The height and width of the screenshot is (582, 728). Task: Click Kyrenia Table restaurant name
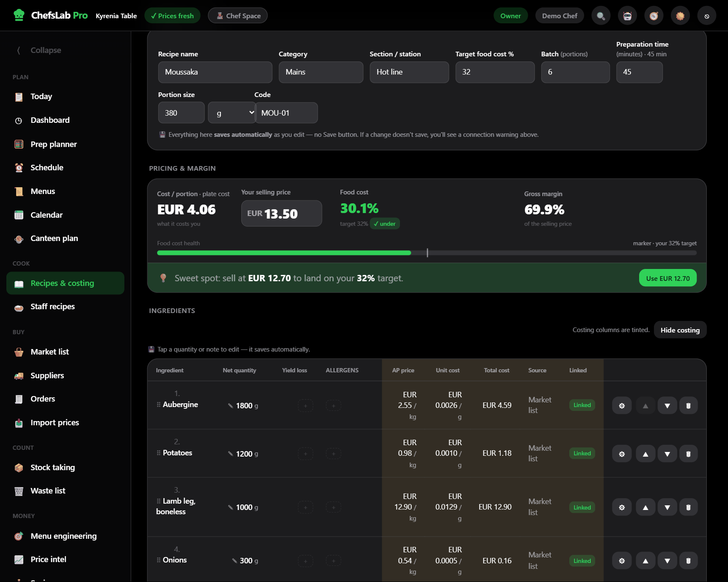tap(116, 16)
